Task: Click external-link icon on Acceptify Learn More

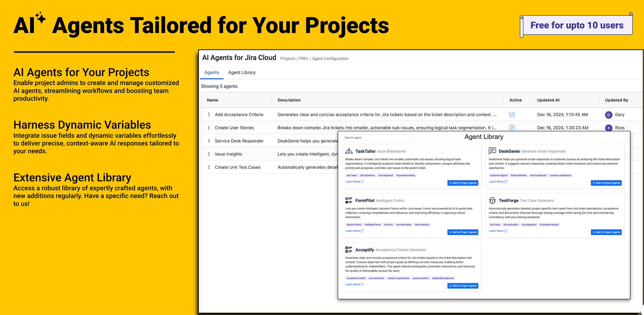Action: click(x=362, y=284)
